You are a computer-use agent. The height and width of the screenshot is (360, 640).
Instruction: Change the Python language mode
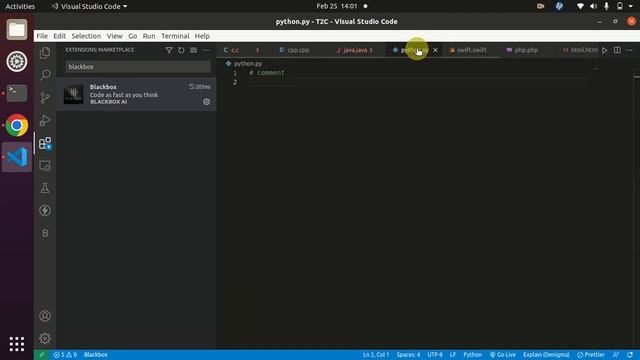click(473, 355)
